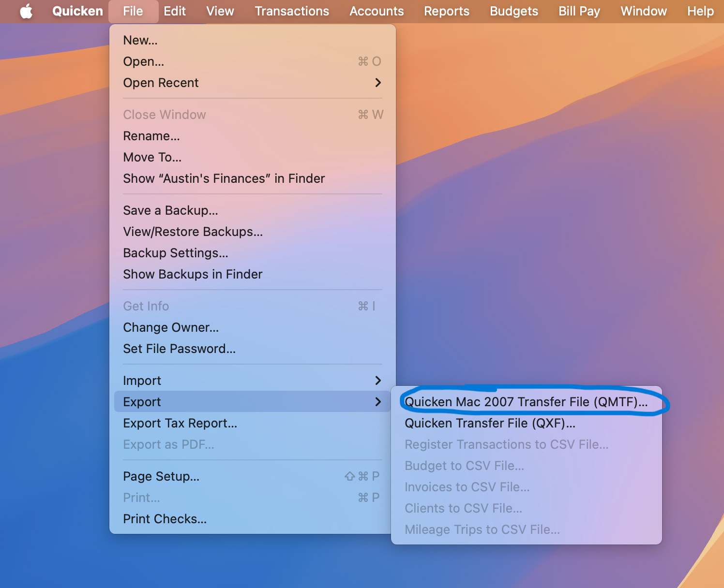724x588 pixels.
Task: Open the Bill Pay menu
Action: [579, 11]
